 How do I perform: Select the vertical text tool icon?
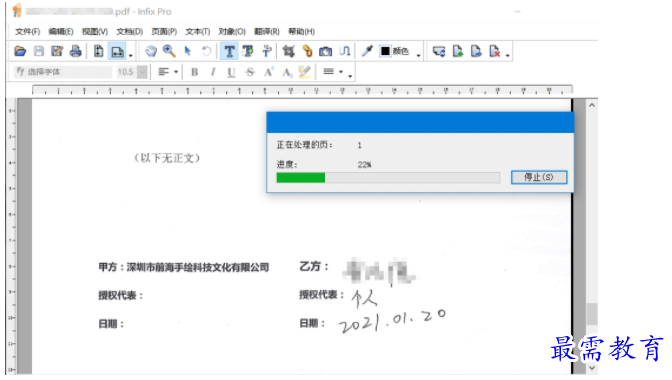tap(266, 51)
